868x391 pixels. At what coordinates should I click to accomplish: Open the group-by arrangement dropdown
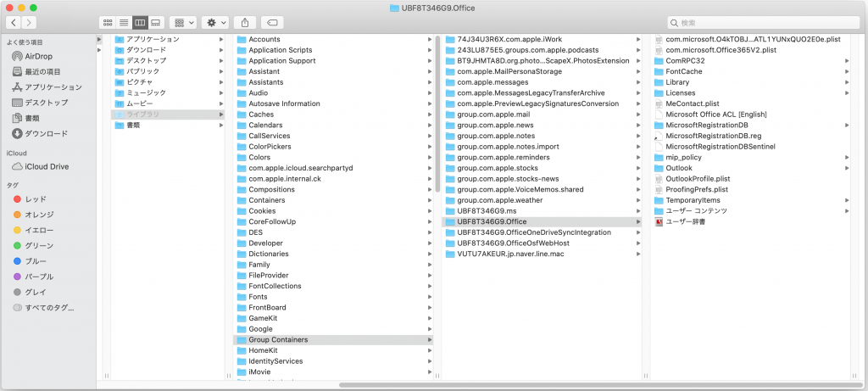(x=183, y=23)
